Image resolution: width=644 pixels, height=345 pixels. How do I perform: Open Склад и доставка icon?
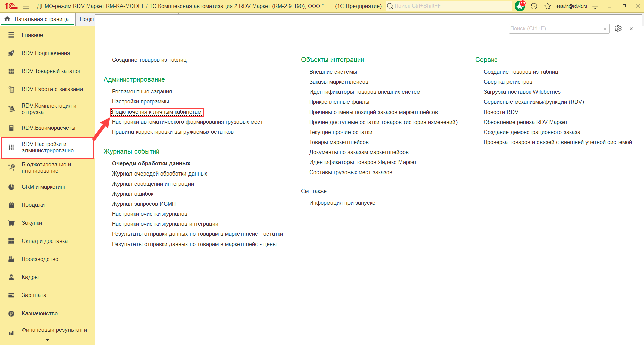tap(11, 241)
